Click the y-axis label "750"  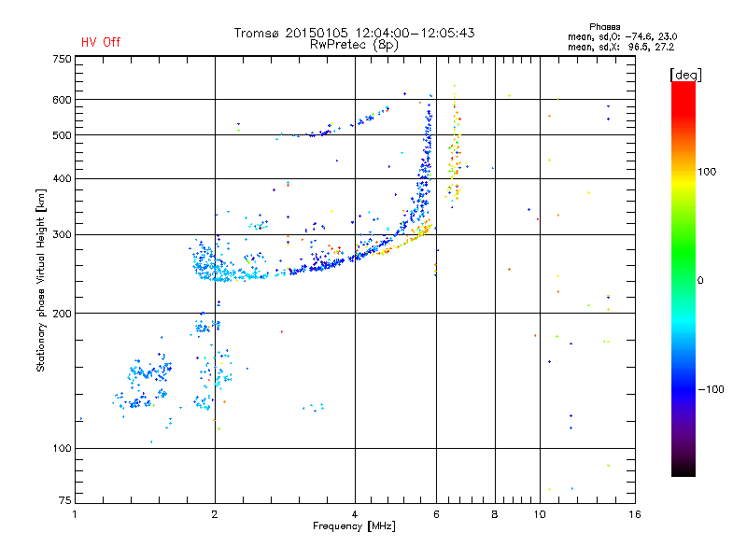coord(62,59)
